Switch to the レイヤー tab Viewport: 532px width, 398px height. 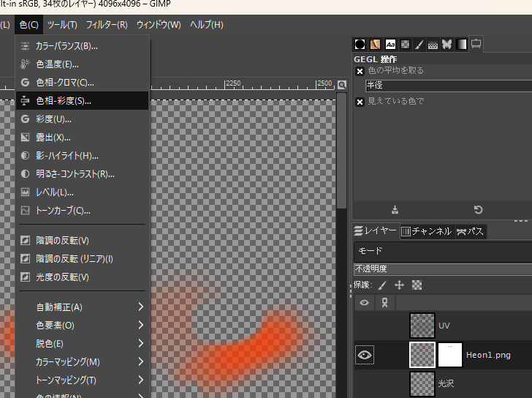(376, 231)
